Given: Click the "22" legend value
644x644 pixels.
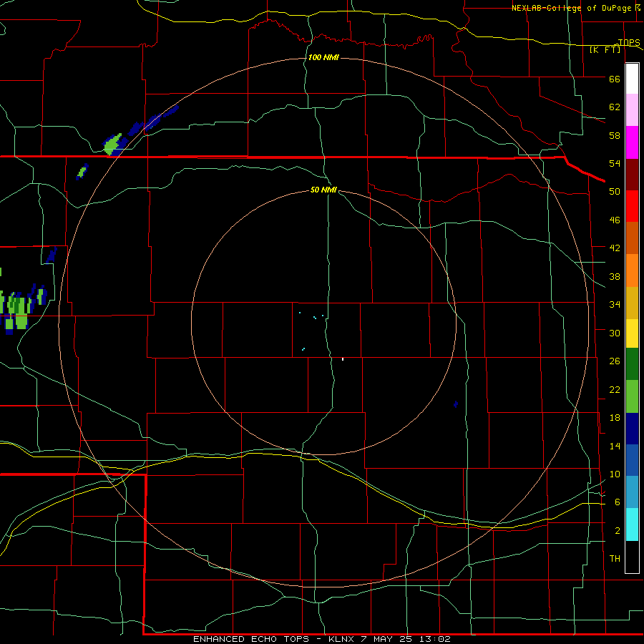Looking at the screenshot, I should point(615,390).
